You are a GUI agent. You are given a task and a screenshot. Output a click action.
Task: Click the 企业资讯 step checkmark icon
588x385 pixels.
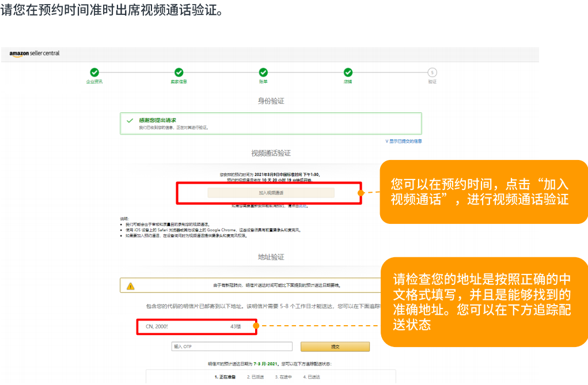pos(94,73)
